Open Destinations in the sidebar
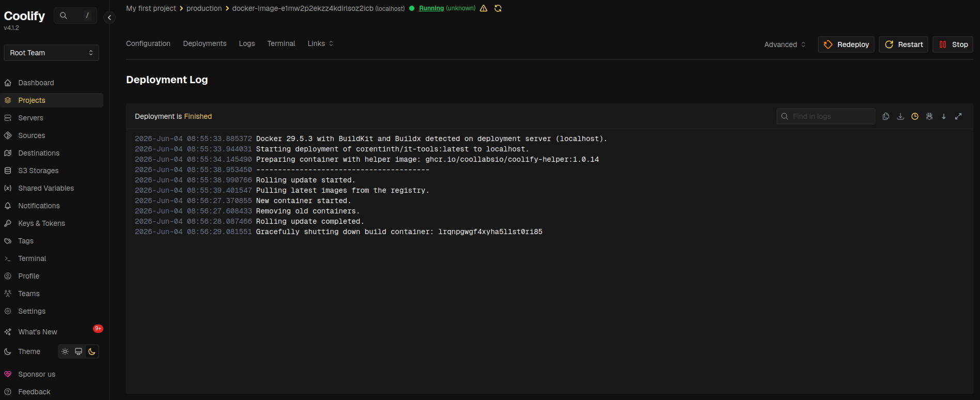 (52, 153)
